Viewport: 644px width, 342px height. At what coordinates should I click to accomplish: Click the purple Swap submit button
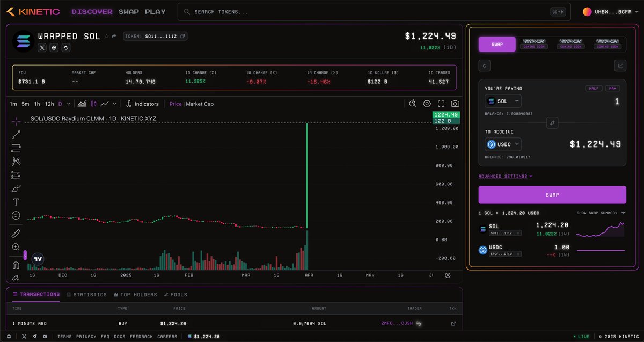pos(552,195)
